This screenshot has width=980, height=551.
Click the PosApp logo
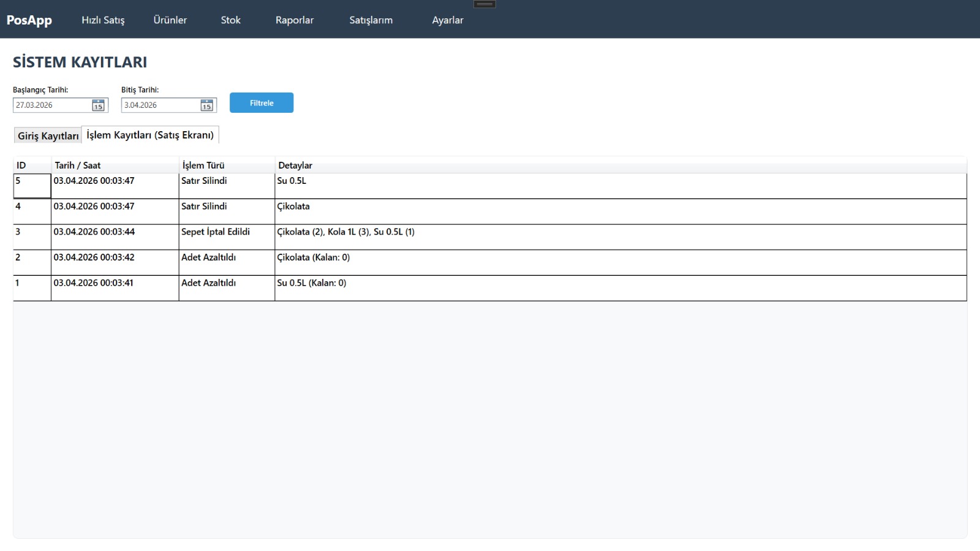29,20
